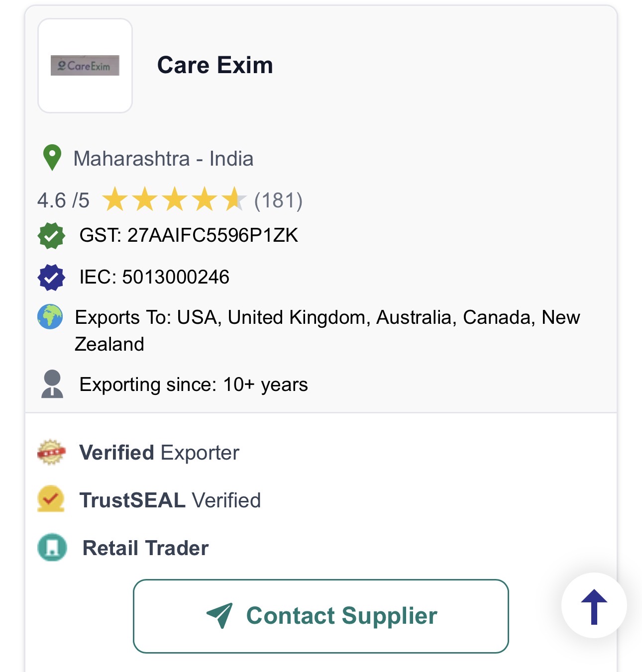The image size is (642, 672).
Task: Click the TrustSEAL checkmark badge icon
Action: tap(51, 499)
